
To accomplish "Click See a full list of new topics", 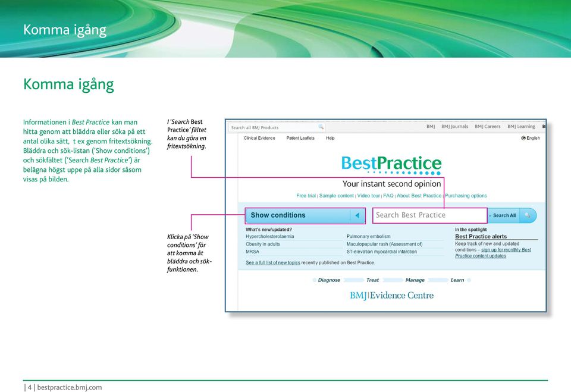I will click(x=273, y=263).
